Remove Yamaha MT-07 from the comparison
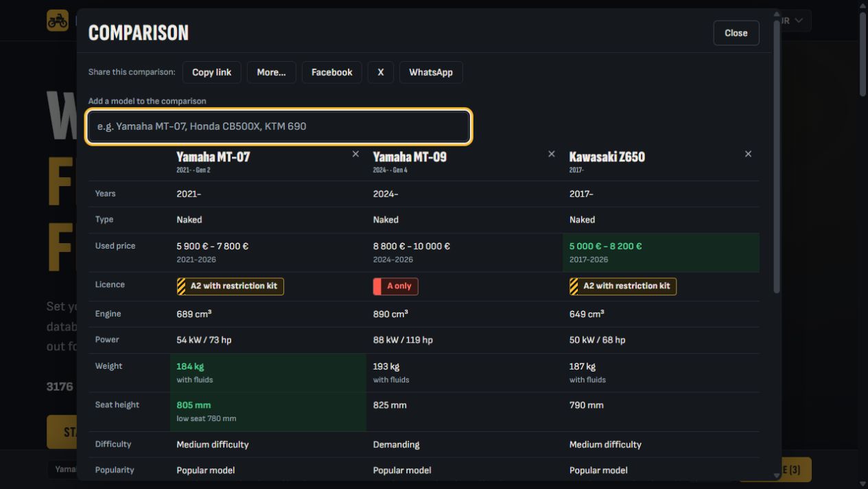This screenshot has height=489, width=868. point(355,154)
